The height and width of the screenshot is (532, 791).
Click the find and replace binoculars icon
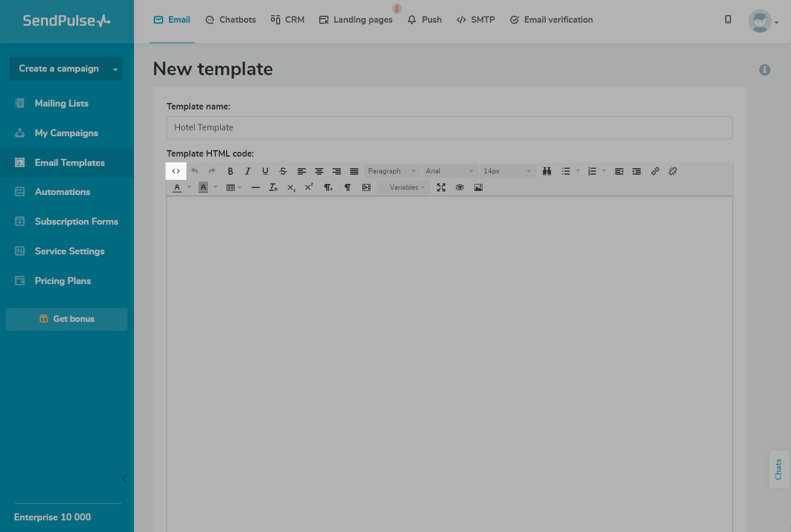pos(547,171)
